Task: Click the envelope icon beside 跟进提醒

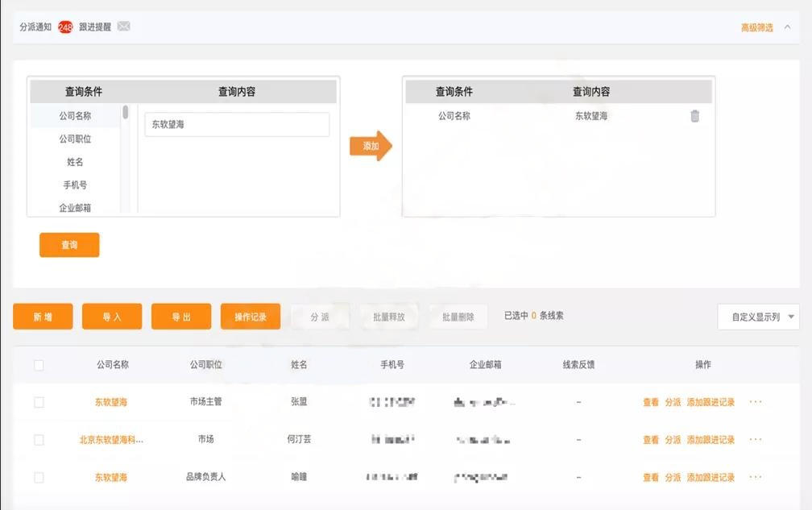Action: coord(123,27)
